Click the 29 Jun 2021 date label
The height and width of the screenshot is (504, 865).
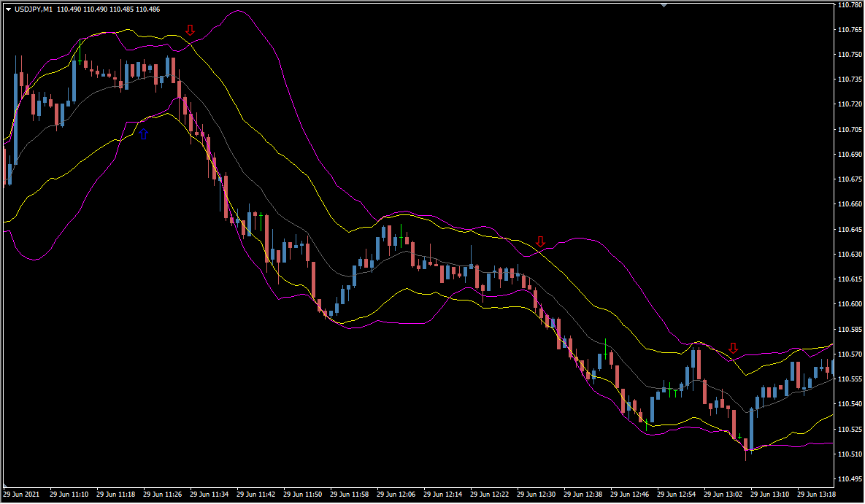coord(21,494)
